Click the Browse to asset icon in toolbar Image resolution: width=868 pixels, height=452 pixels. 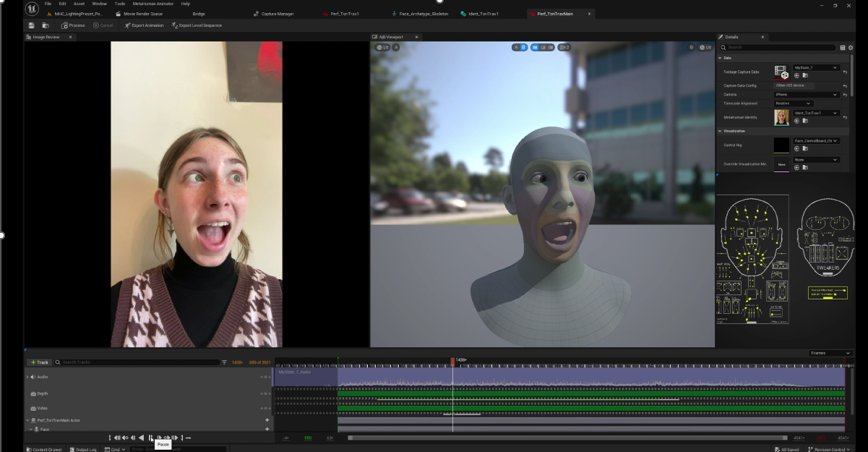click(46, 25)
